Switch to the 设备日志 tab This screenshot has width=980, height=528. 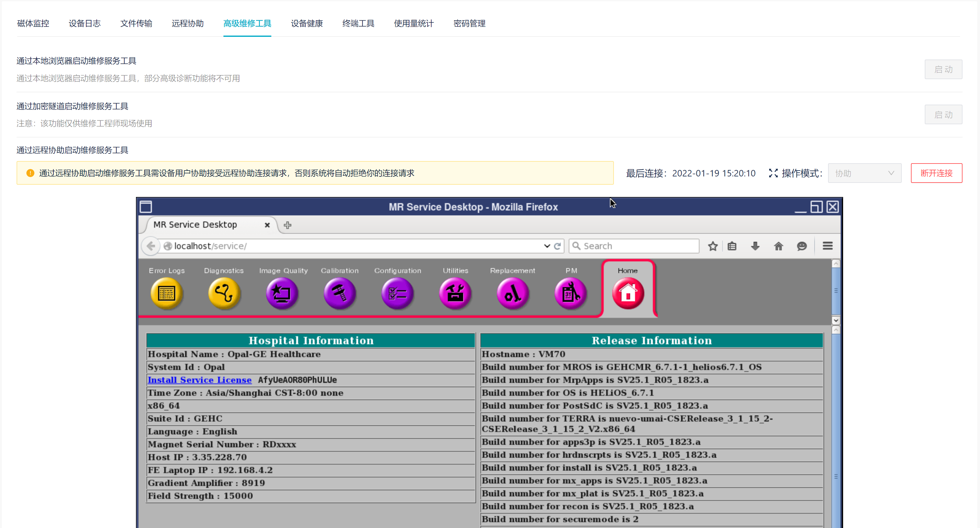pyautogui.click(x=84, y=24)
